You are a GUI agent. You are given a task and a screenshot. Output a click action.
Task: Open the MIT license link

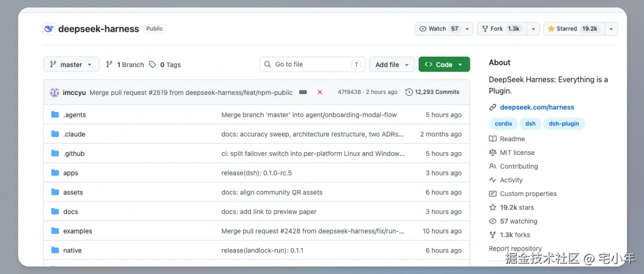pos(512,152)
